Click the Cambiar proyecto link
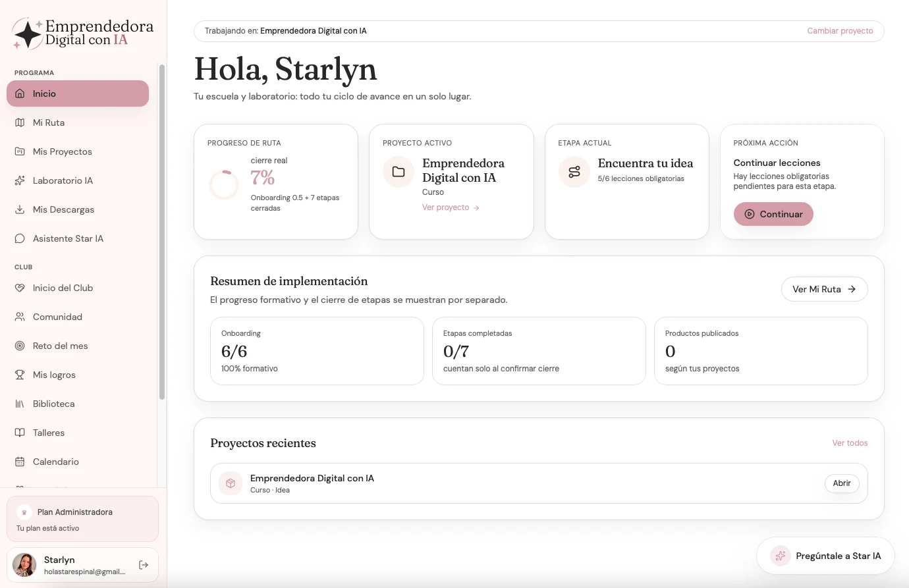This screenshot has height=588, width=909. point(840,31)
